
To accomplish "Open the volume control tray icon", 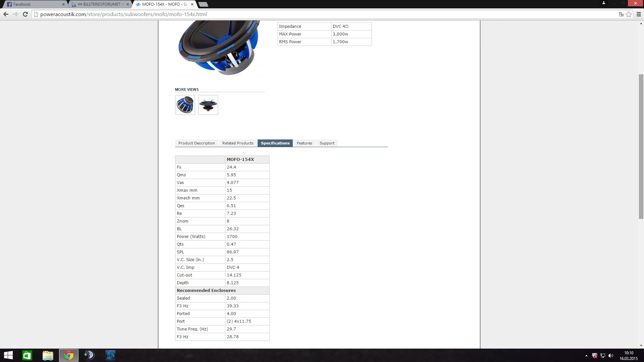I will pyautogui.click(x=611, y=356).
